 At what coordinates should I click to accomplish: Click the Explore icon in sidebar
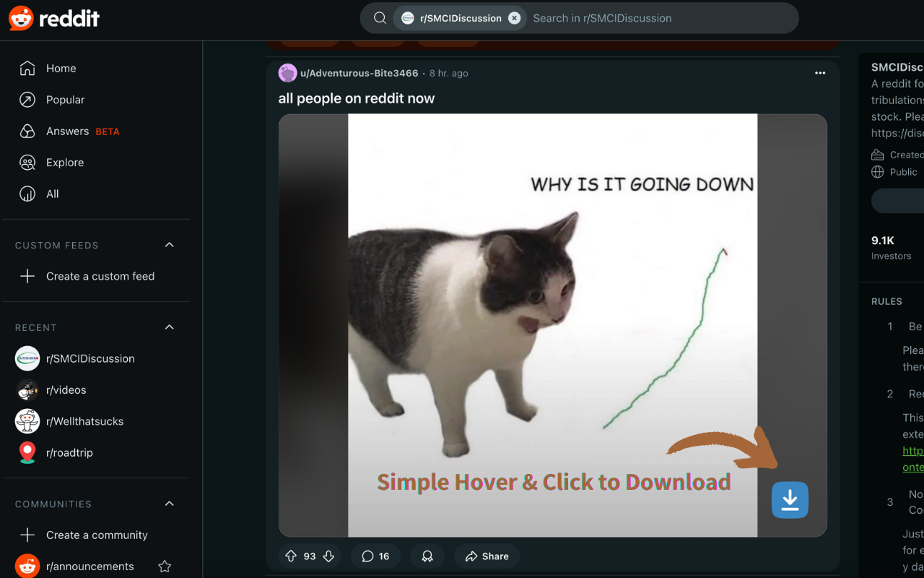[x=27, y=163]
